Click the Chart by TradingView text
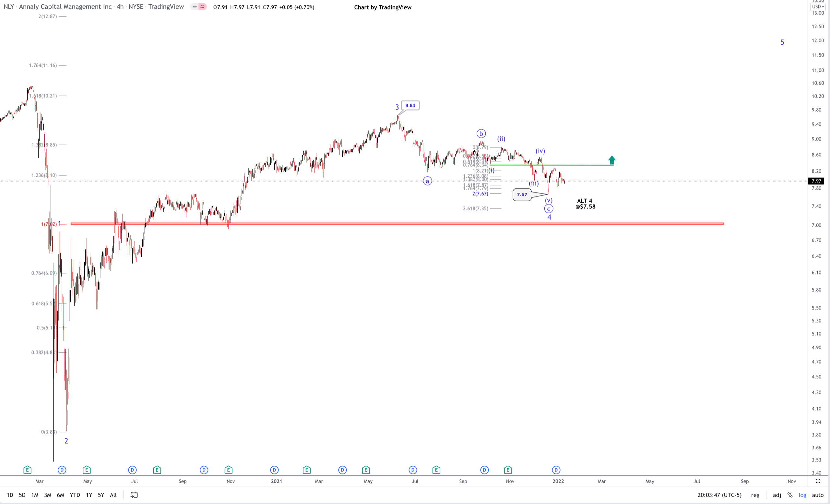Image resolution: width=830 pixels, height=504 pixels. [383, 7]
